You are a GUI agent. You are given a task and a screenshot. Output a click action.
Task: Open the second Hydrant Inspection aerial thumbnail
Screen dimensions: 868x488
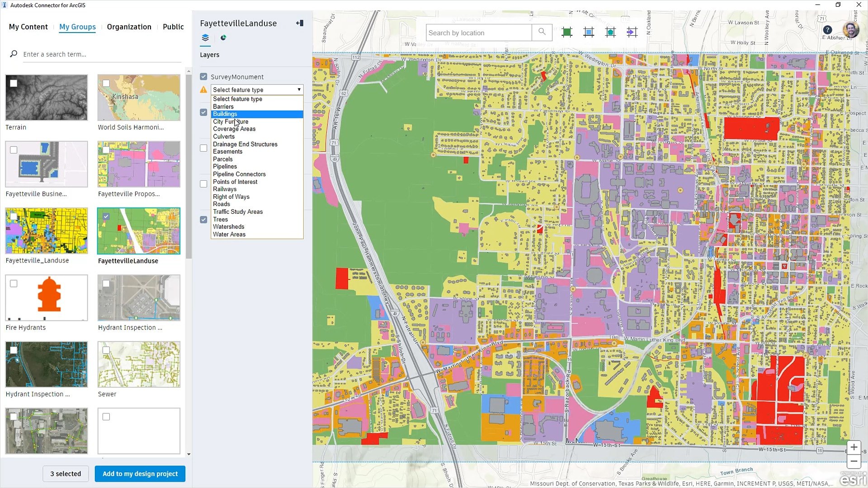point(47,364)
